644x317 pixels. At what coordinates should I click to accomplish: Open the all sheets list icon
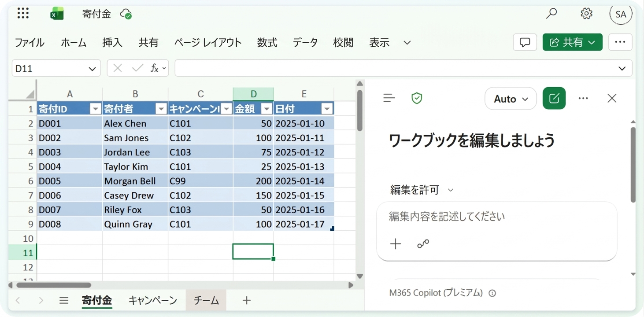tap(64, 300)
